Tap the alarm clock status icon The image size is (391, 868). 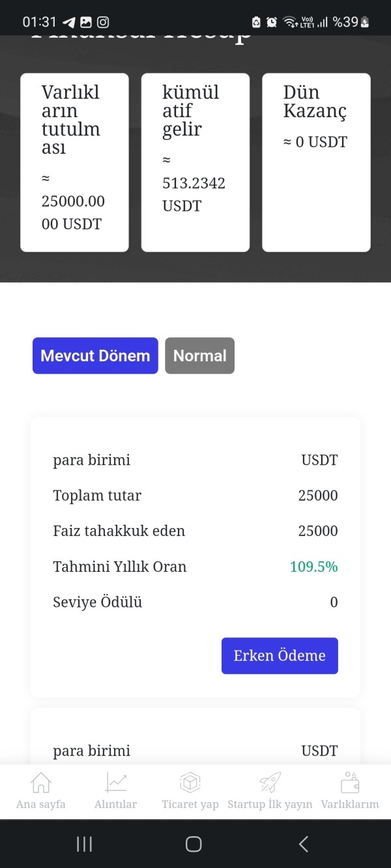(x=272, y=22)
